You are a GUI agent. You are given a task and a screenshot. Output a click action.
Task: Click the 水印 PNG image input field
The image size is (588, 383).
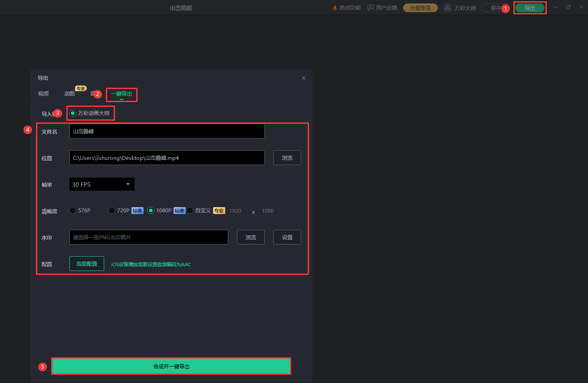point(149,237)
